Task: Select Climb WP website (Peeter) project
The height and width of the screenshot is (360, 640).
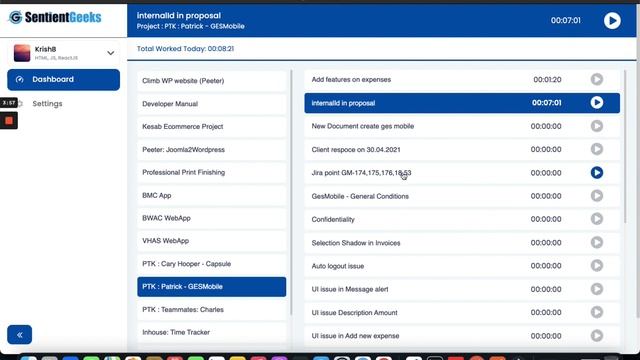Action: click(x=211, y=81)
